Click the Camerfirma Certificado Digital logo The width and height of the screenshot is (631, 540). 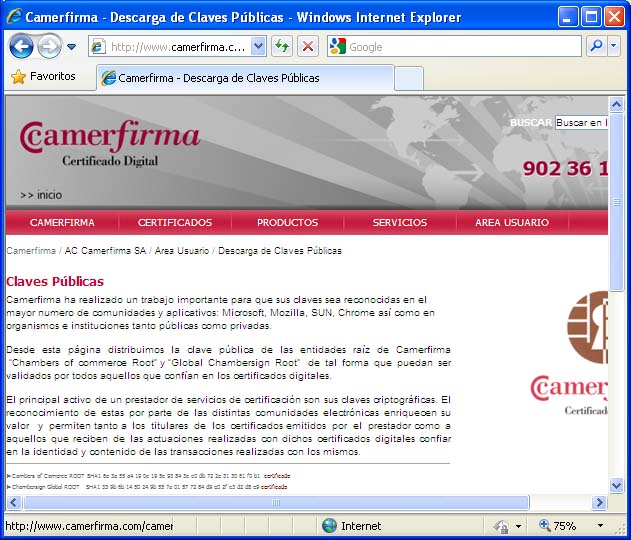point(109,143)
